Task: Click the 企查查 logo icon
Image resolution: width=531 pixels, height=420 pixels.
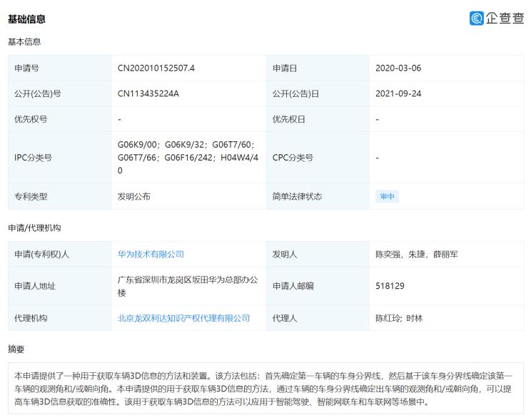Action: pos(476,19)
